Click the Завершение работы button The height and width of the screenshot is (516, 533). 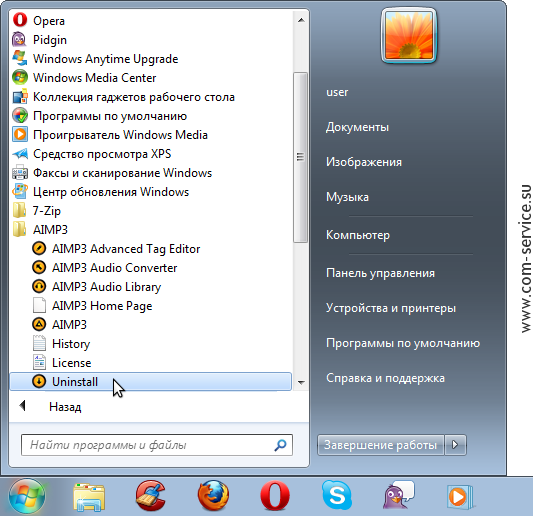(x=380, y=445)
